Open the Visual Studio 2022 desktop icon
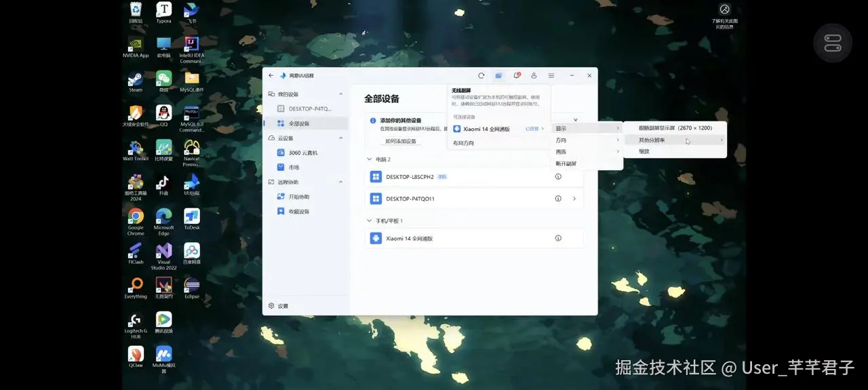This screenshot has width=868, height=390. point(163,256)
